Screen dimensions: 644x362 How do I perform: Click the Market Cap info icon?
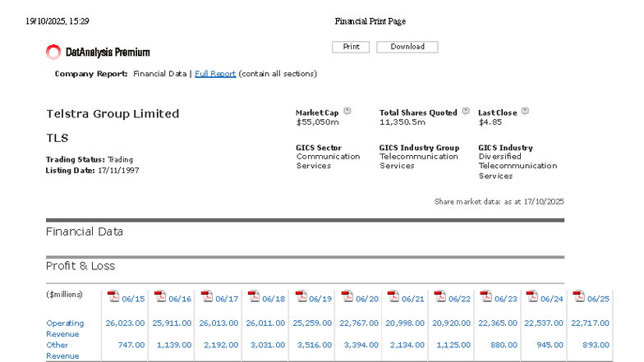347,111
